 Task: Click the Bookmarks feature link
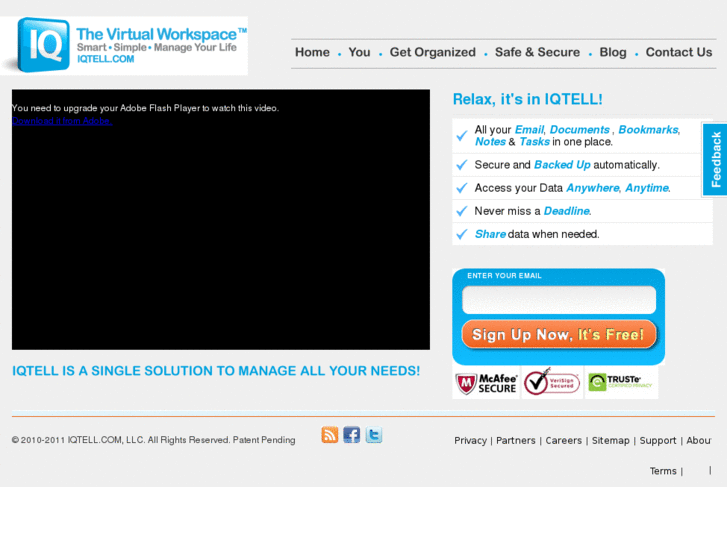click(x=648, y=130)
